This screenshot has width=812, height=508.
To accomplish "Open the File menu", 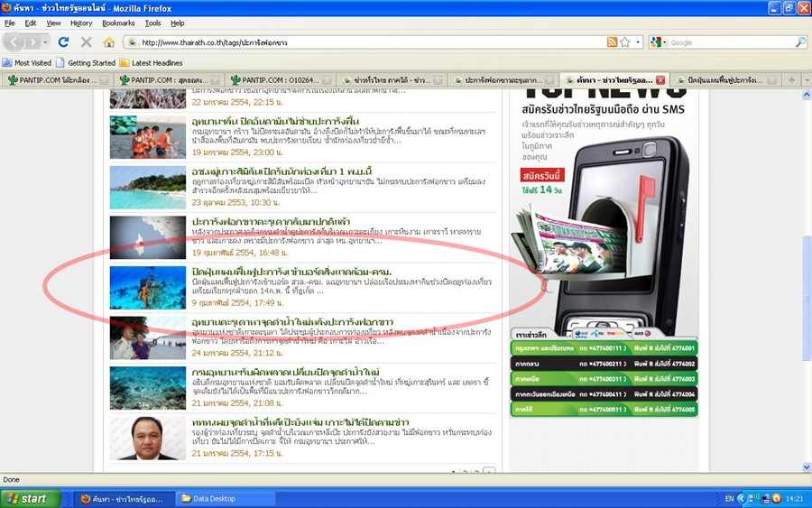I will pyautogui.click(x=10, y=23).
